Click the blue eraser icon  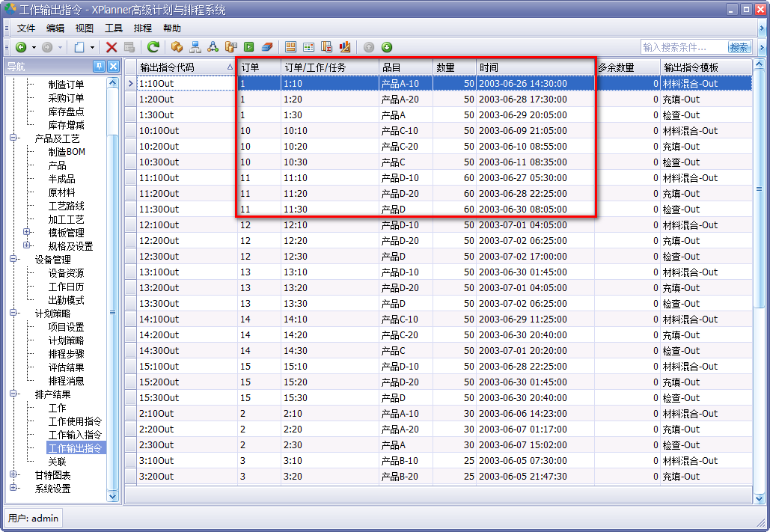[267, 47]
